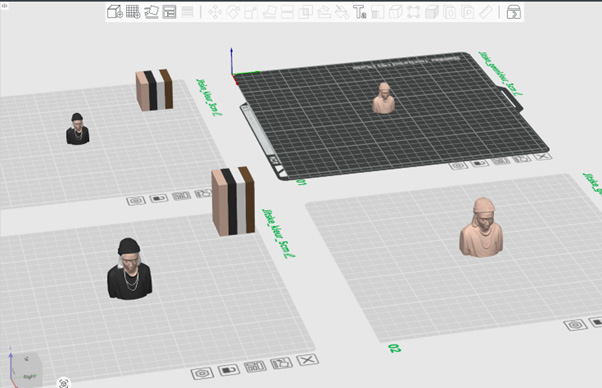Click the third icon under dark plate 01
Screen dimensions: 602x388
[x=501, y=161]
